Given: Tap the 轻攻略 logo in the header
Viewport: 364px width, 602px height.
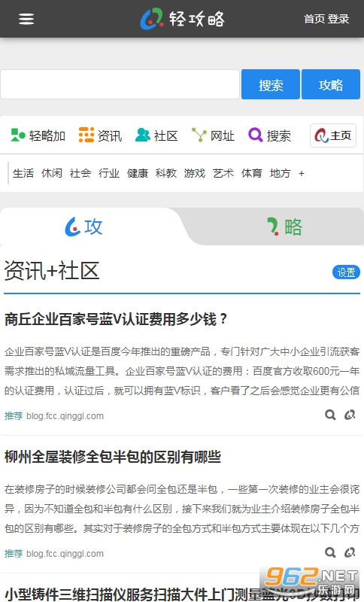Looking at the screenshot, I should pos(183,19).
